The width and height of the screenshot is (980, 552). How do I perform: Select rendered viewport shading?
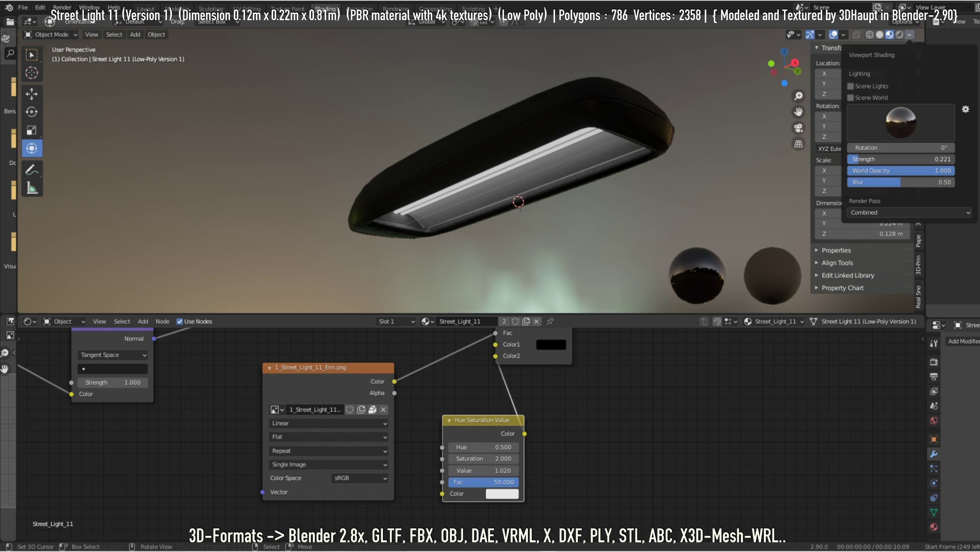(900, 35)
